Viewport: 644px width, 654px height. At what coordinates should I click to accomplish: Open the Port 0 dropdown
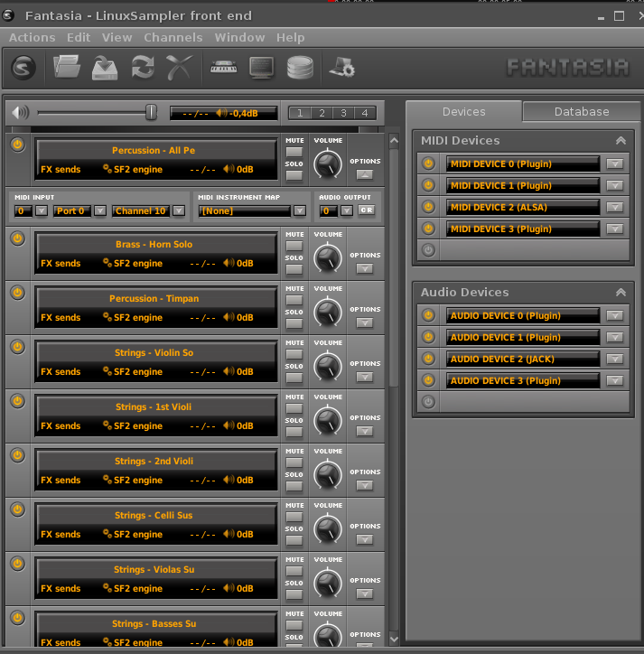[x=99, y=210]
